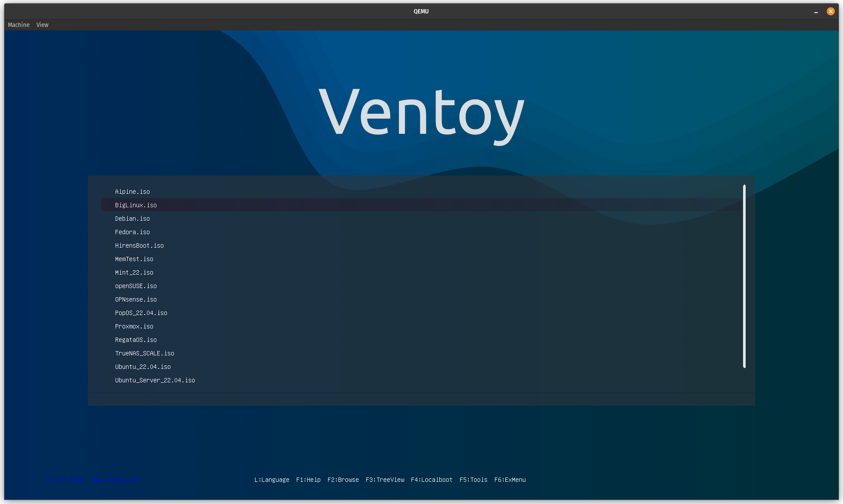Viewport: 843px width, 504px height.
Task: Select BigLinux.iso boot entry
Action: pos(421,205)
